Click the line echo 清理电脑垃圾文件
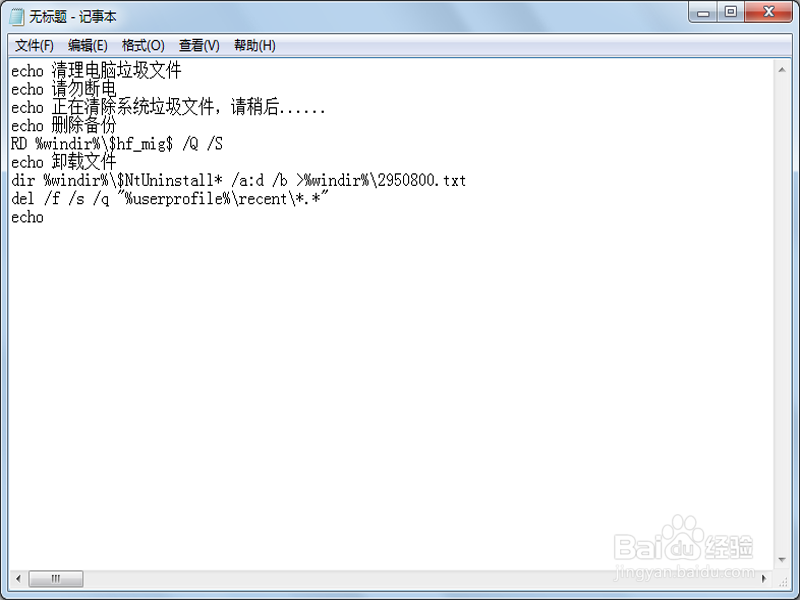 [x=96, y=70]
